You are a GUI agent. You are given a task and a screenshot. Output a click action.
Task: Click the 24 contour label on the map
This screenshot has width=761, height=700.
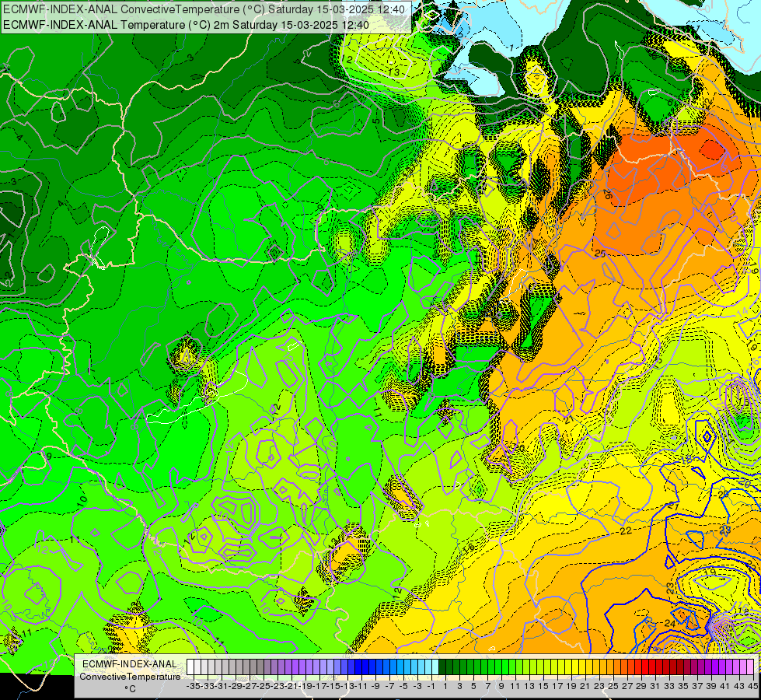pyautogui.click(x=670, y=623)
